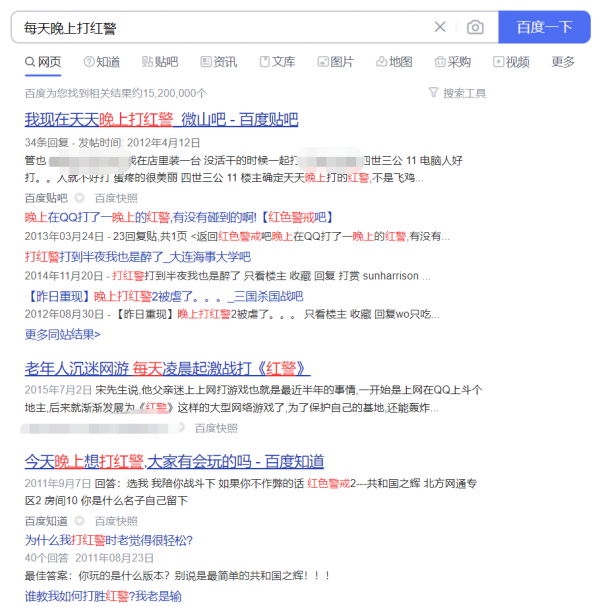600x607 pixels.
Task: Click the picture icon on 图片 tab
Action: (323, 62)
